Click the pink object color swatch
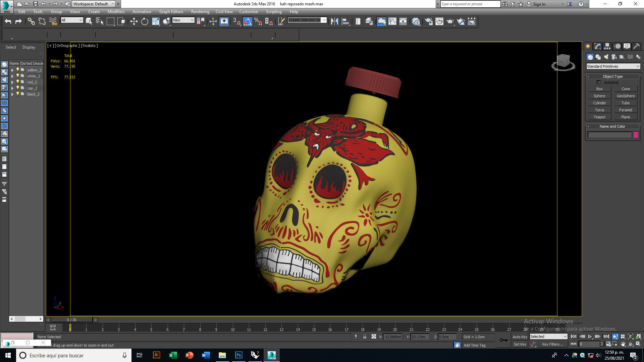644x362 pixels. [636, 135]
